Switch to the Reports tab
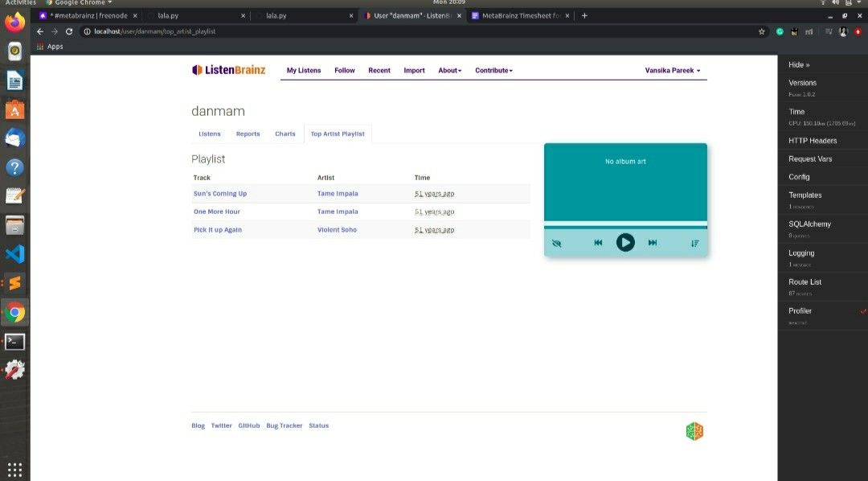Viewport: 868px width, 481px height. pyautogui.click(x=248, y=134)
